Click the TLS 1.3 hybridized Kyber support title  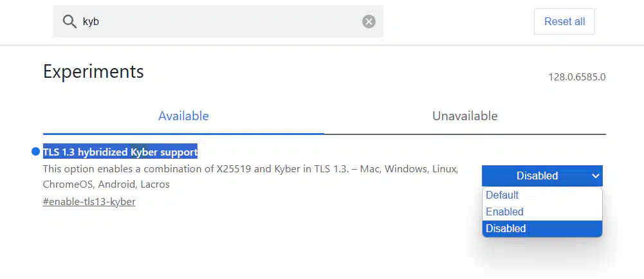(x=120, y=152)
